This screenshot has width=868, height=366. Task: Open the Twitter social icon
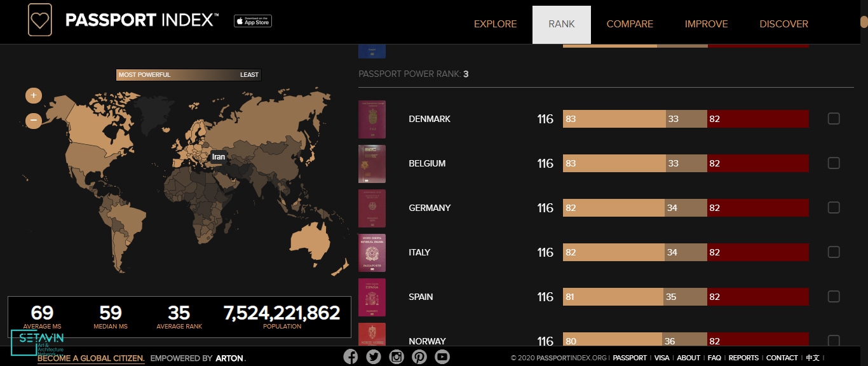pos(374,356)
